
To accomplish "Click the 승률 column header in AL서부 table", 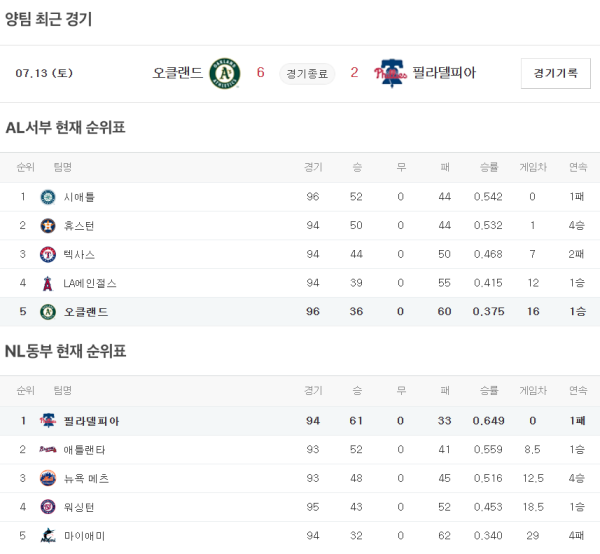I will (489, 167).
